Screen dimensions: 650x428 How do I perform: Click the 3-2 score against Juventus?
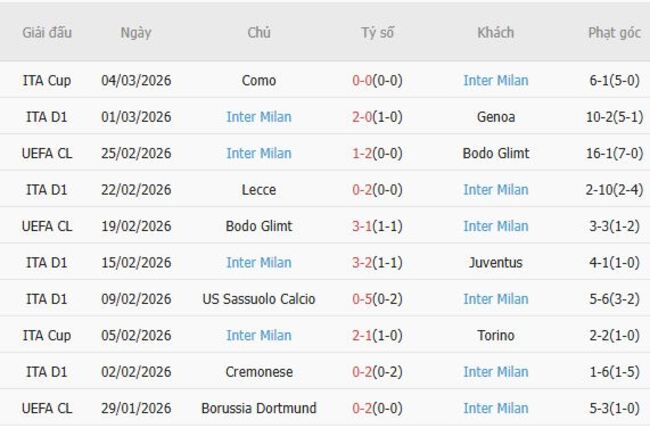(x=362, y=263)
